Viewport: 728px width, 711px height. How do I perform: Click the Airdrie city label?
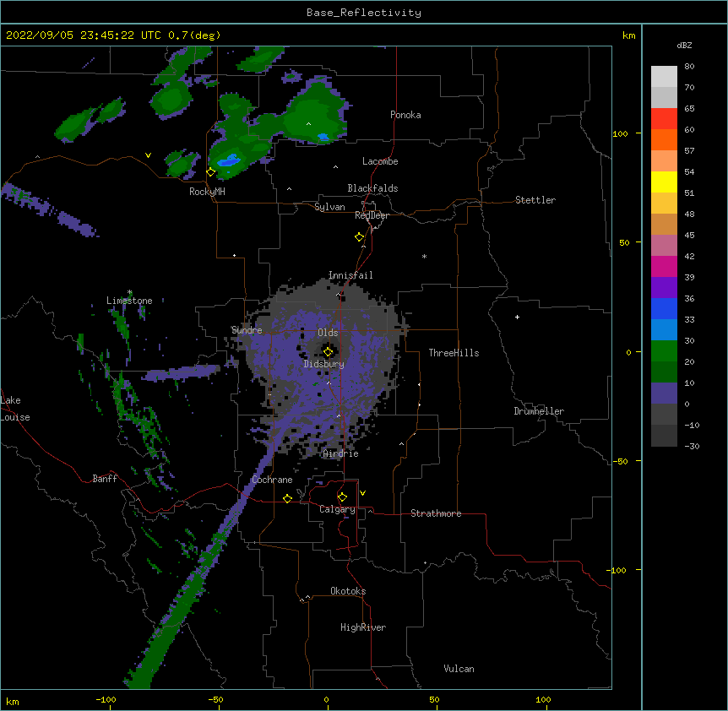(341, 453)
